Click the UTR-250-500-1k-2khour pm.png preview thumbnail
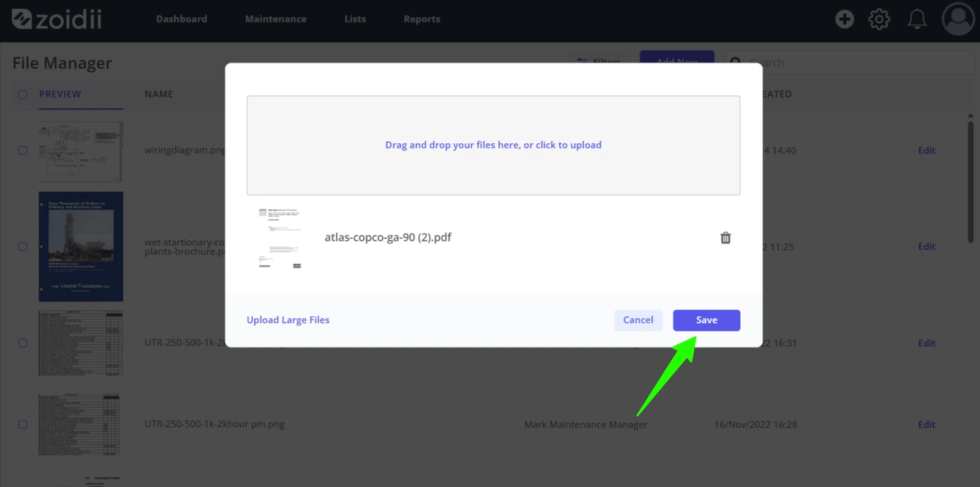Image resolution: width=980 pixels, height=487 pixels. (x=80, y=425)
